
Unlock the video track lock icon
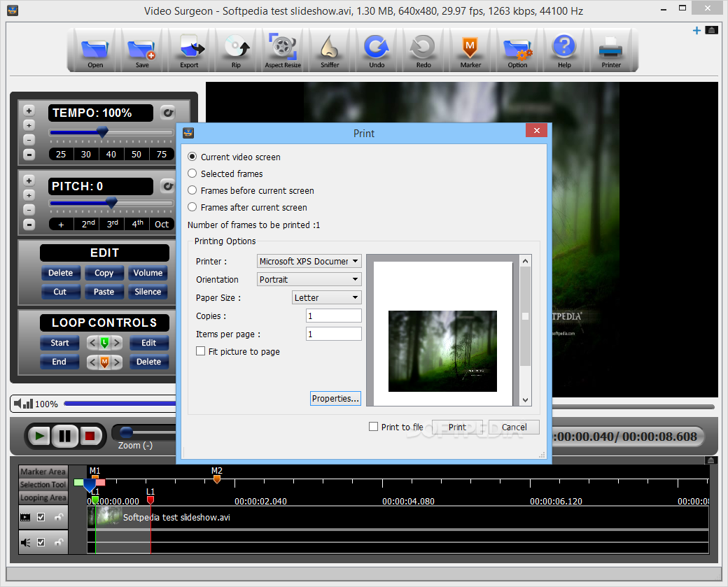(59, 517)
